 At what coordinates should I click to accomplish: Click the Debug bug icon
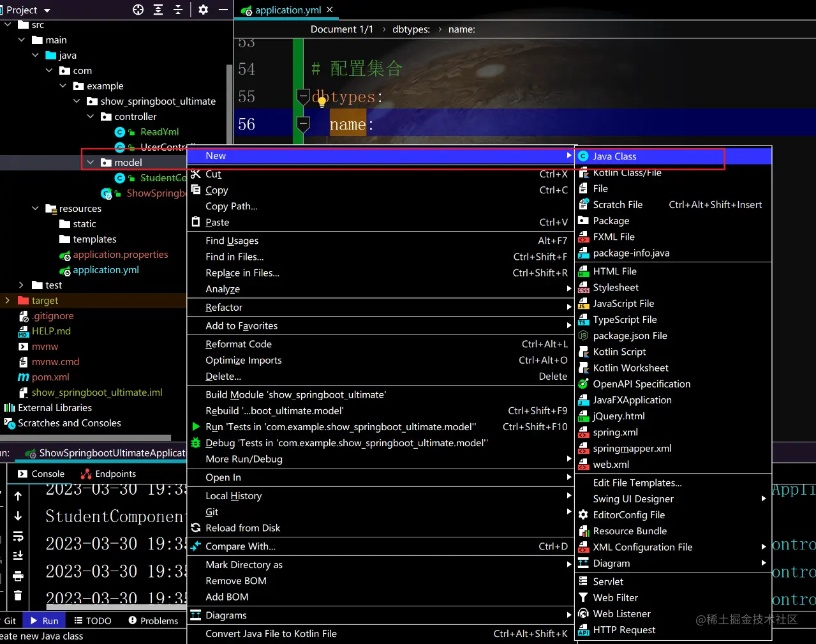196,442
